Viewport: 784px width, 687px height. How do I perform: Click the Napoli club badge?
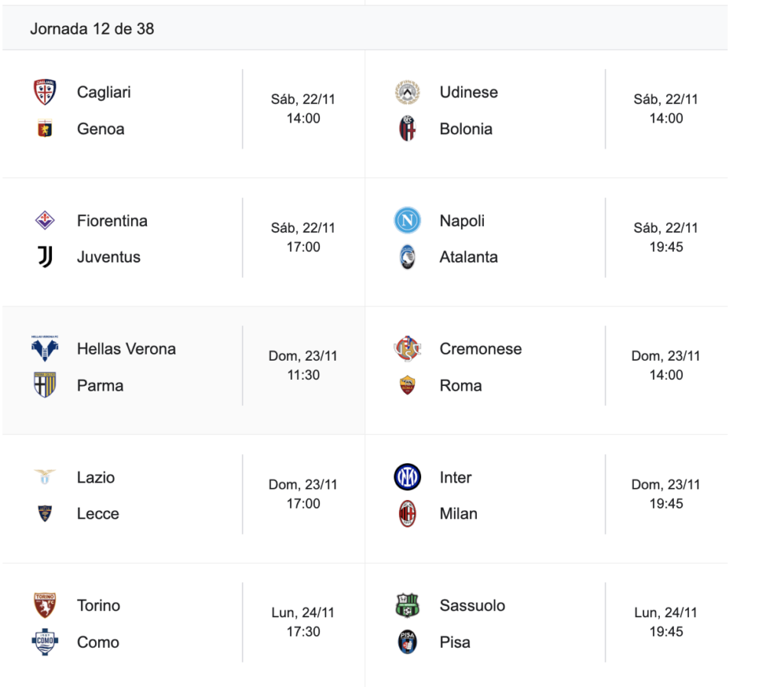(x=407, y=221)
